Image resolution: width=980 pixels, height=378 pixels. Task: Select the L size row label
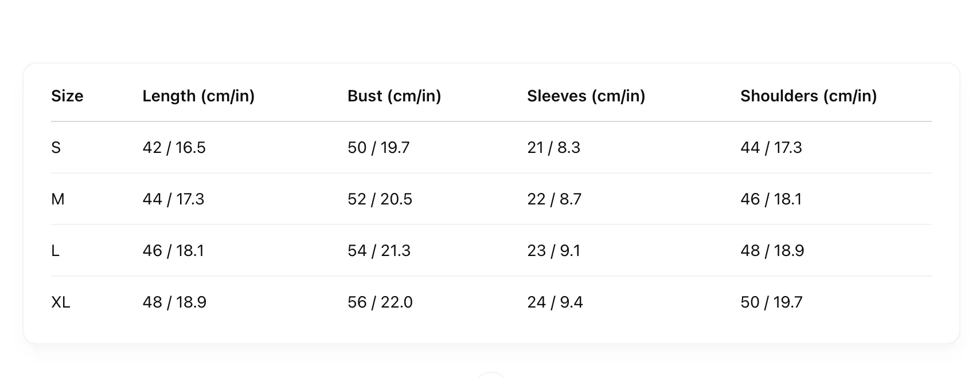pos(55,251)
